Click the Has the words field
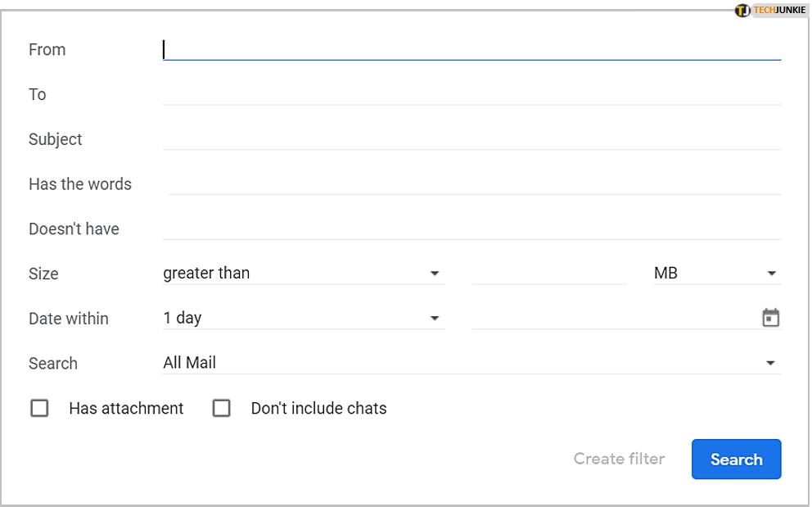 [473, 184]
